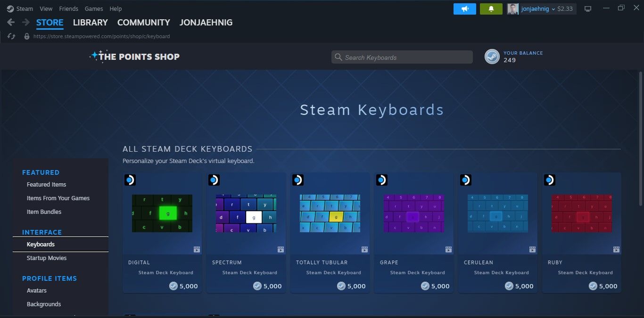Open notifications via the green bell icon
Viewport: 644px width, 318px height.
(491, 8)
